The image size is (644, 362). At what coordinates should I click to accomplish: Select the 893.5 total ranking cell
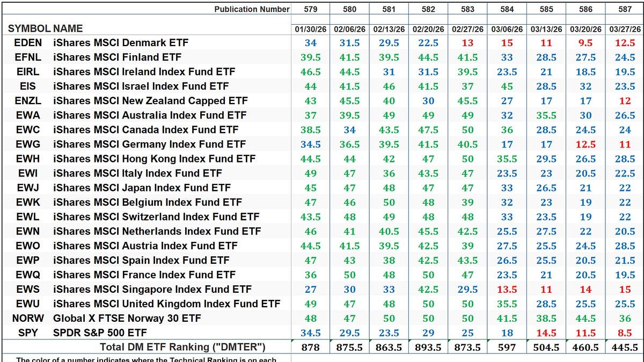coord(428,347)
